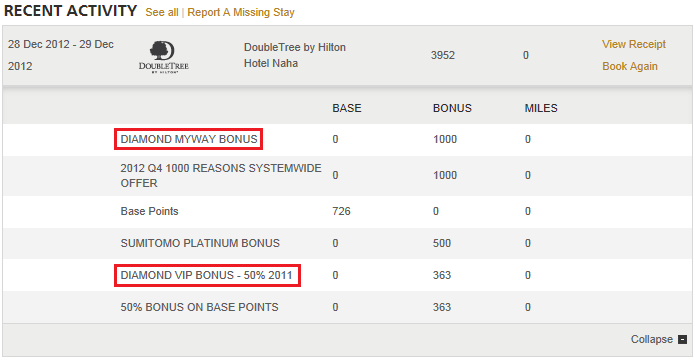Open the See all activity link
Screen dimensions: 695x360
pyautogui.click(x=162, y=12)
